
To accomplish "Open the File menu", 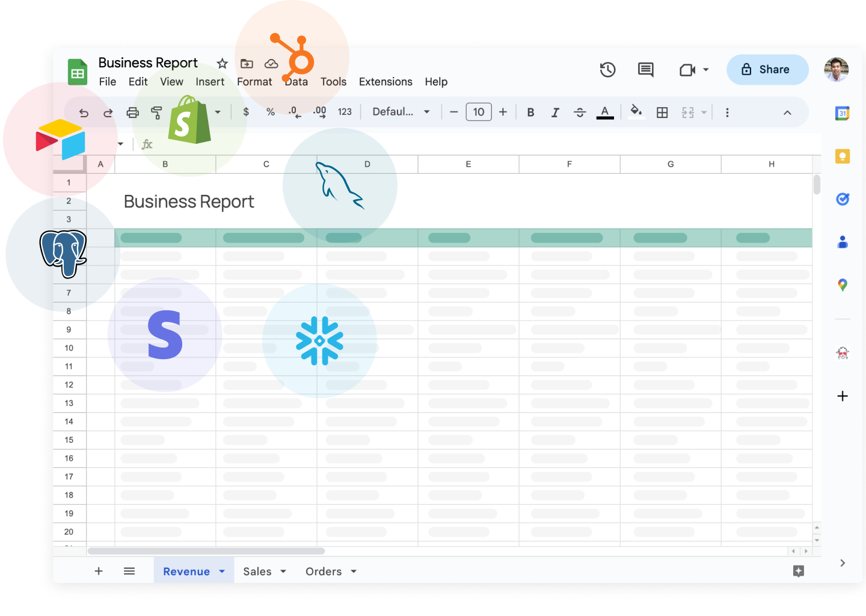I will (108, 82).
